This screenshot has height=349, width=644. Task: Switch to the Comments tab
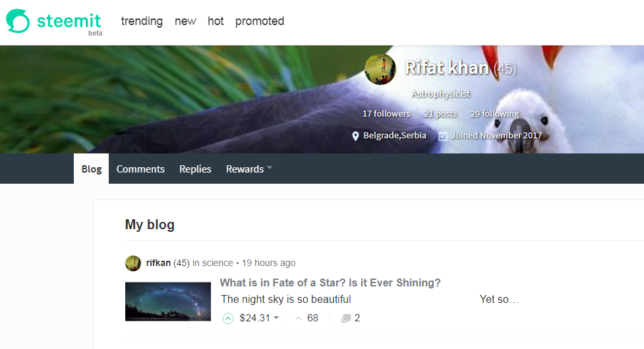(140, 169)
